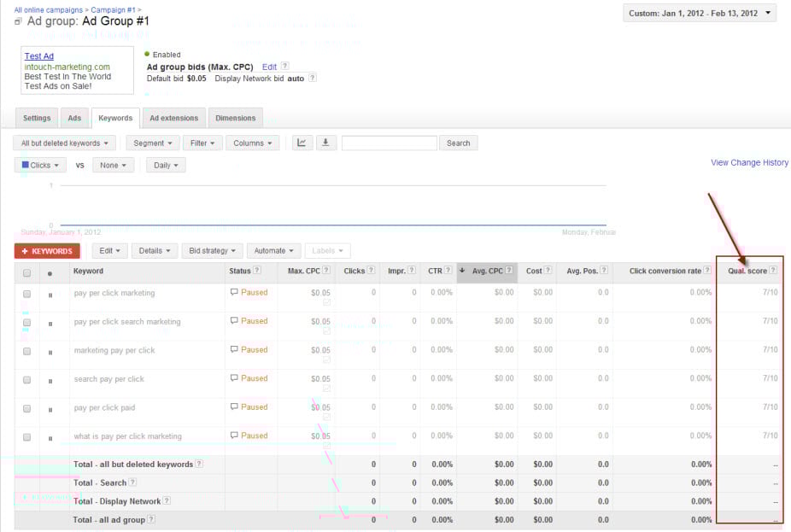Image resolution: width=791 pixels, height=532 pixels.
Task: Sort by the Avg. CPC column header
Action: [x=487, y=271]
